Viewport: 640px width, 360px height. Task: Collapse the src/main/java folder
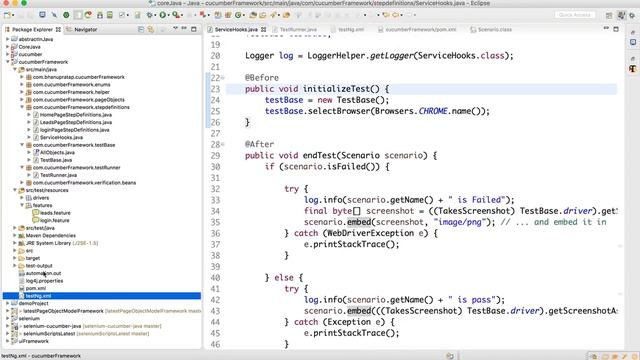(x=15, y=69)
